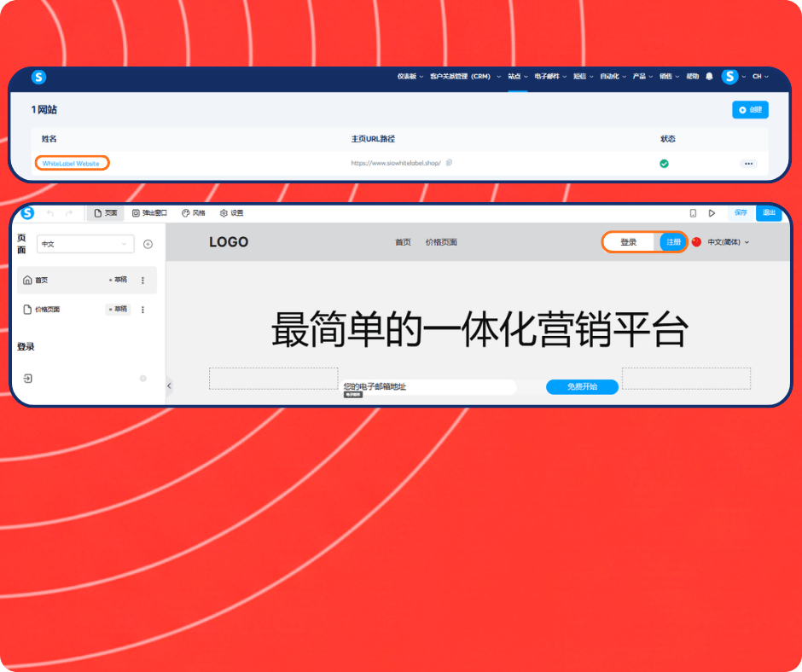Click the 草稿 badge on 首页

pyautogui.click(x=118, y=280)
